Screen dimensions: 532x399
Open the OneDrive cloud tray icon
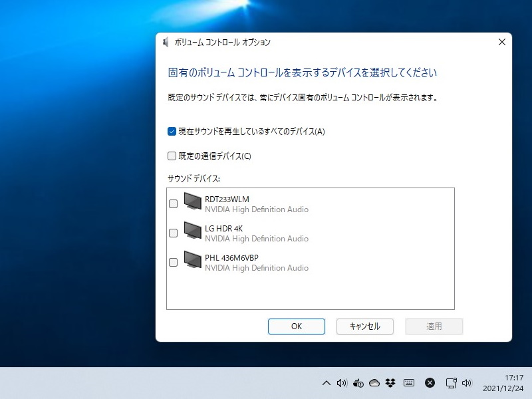pos(374,383)
